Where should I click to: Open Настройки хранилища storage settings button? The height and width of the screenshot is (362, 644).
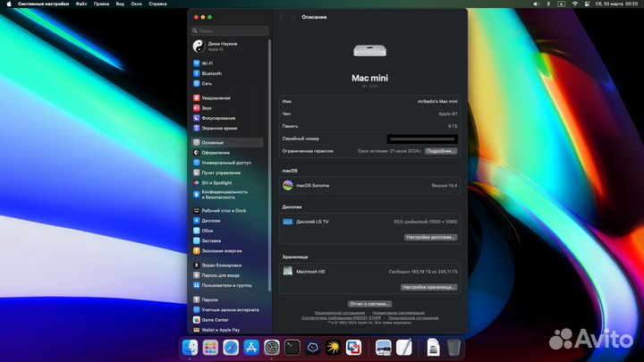point(428,287)
